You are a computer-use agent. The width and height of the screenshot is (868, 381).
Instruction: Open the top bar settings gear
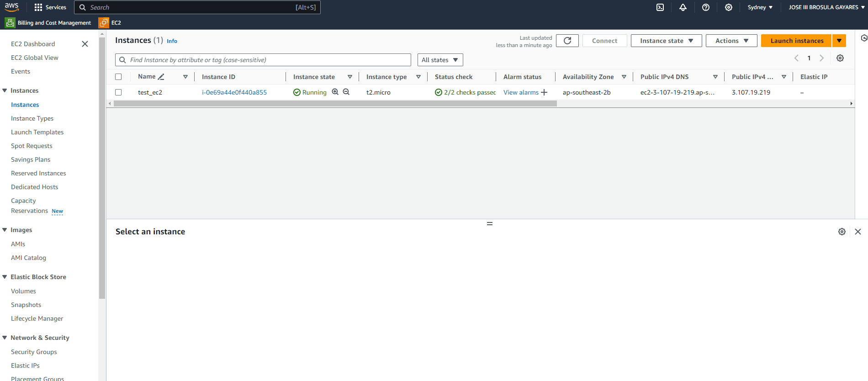click(x=729, y=7)
